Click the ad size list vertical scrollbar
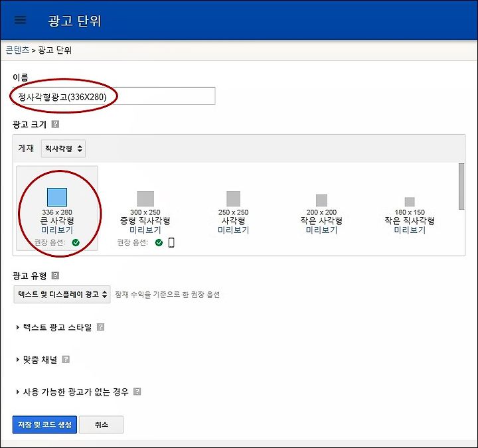Image resolution: width=478 pixels, height=448 pixels. [x=461, y=187]
